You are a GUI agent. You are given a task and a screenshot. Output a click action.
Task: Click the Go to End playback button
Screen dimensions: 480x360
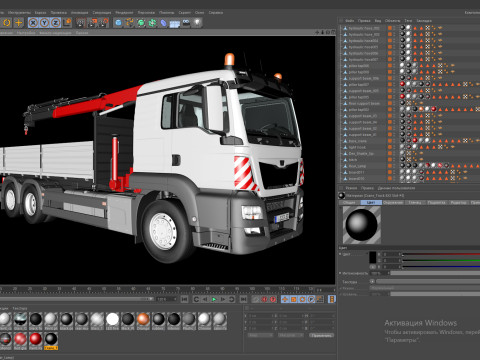click(244, 299)
